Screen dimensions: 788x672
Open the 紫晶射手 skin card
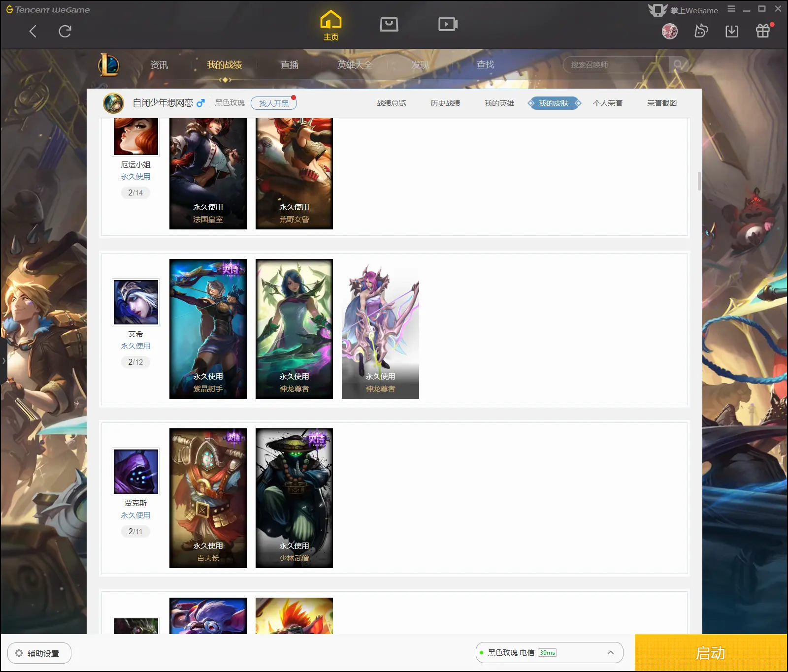pyautogui.click(x=208, y=329)
